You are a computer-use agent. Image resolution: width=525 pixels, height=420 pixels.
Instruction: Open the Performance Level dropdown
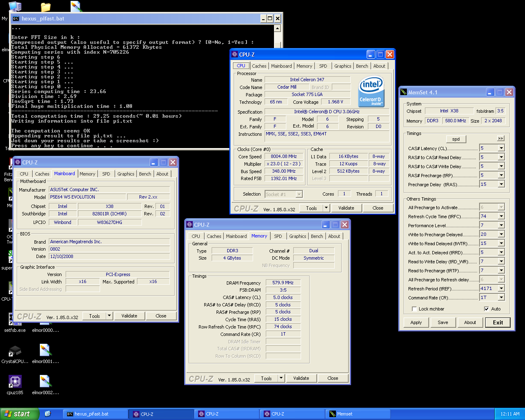501,225
